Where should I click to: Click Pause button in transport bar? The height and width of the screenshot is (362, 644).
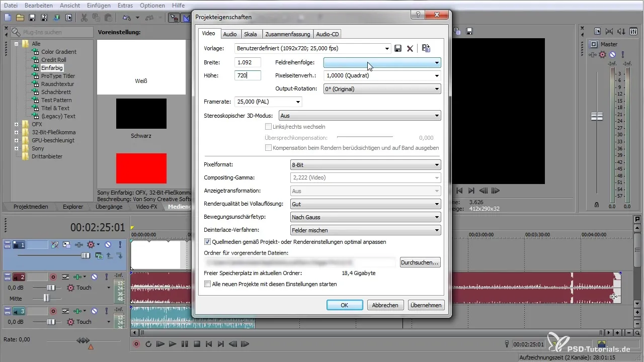click(x=185, y=344)
